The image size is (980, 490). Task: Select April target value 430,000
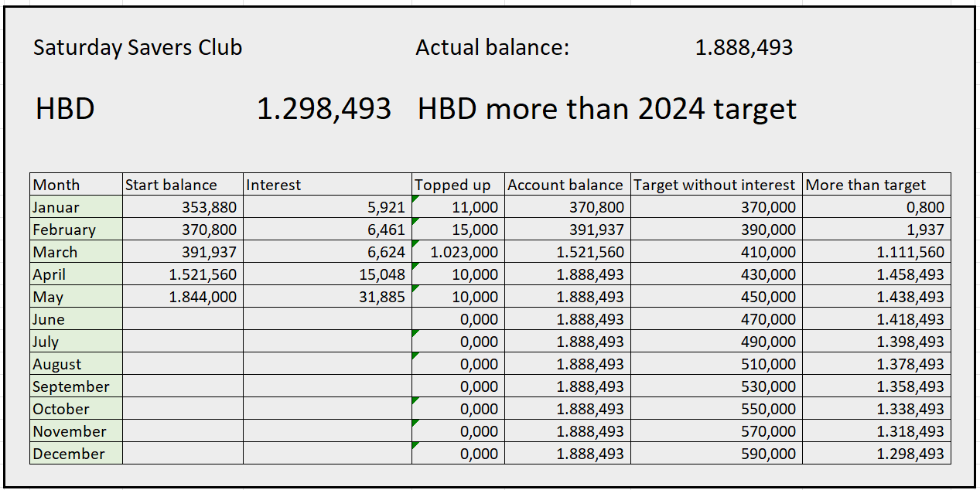[716, 274]
